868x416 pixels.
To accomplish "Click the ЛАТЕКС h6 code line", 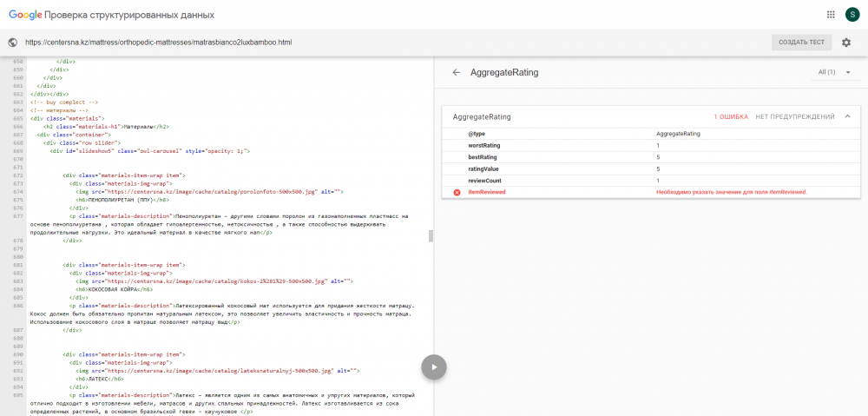I will pos(99,379).
